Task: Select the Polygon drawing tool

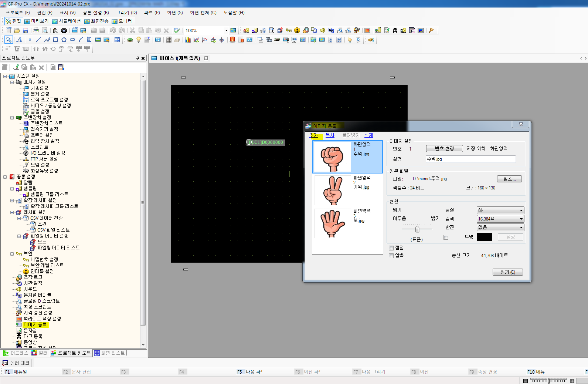Action: 64,40
